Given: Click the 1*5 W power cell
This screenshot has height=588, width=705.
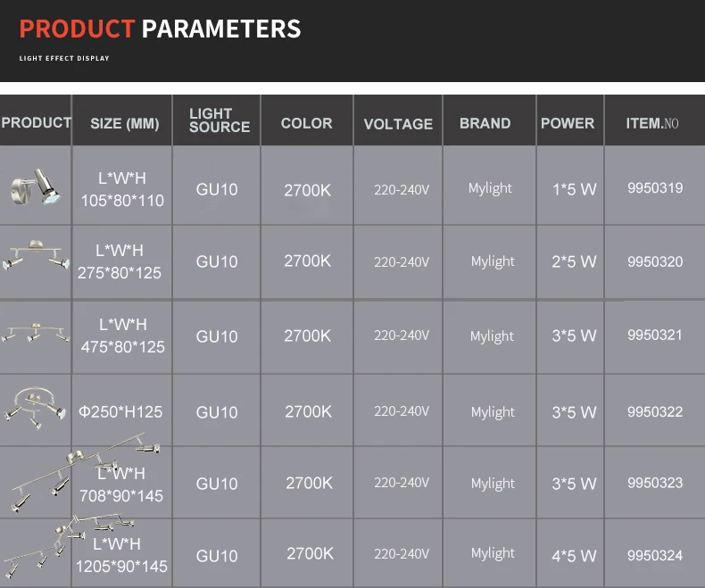Looking at the screenshot, I should pos(574,189).
